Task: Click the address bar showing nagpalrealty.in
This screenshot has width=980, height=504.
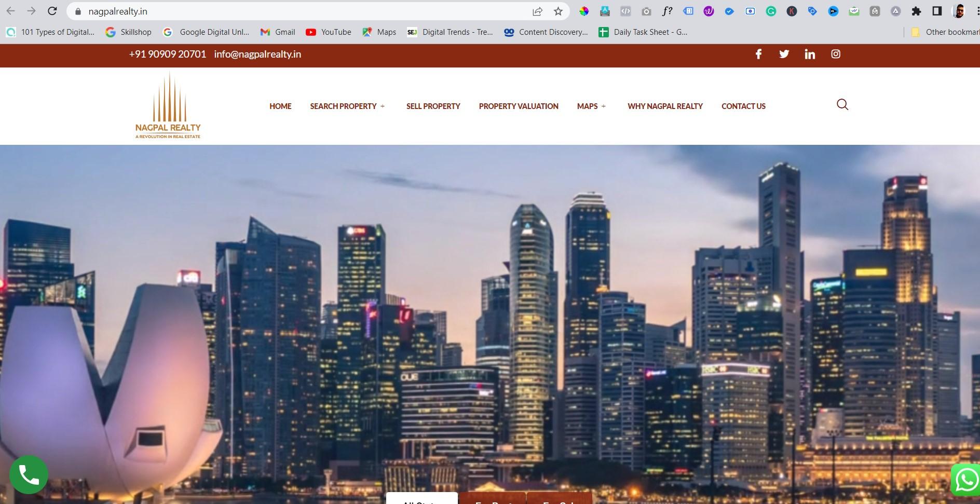Action: tap(301, 11)
